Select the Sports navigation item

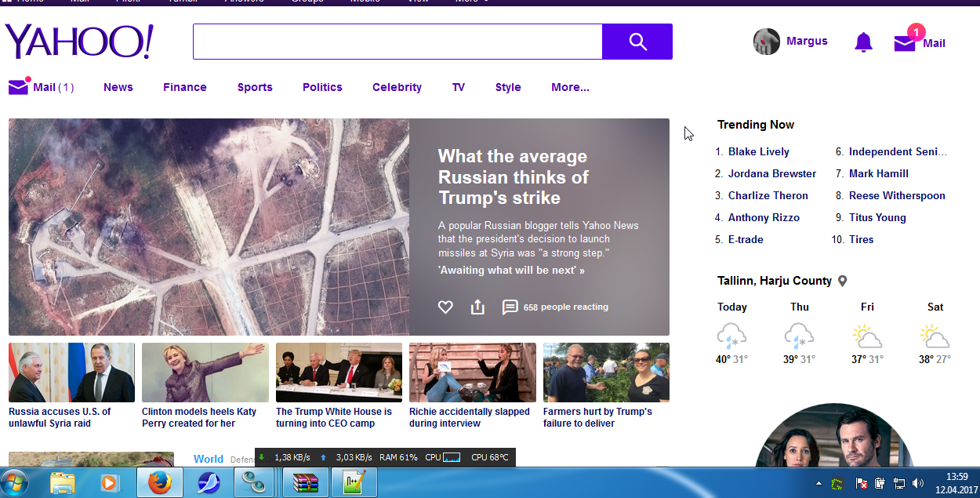click(255, 87)
